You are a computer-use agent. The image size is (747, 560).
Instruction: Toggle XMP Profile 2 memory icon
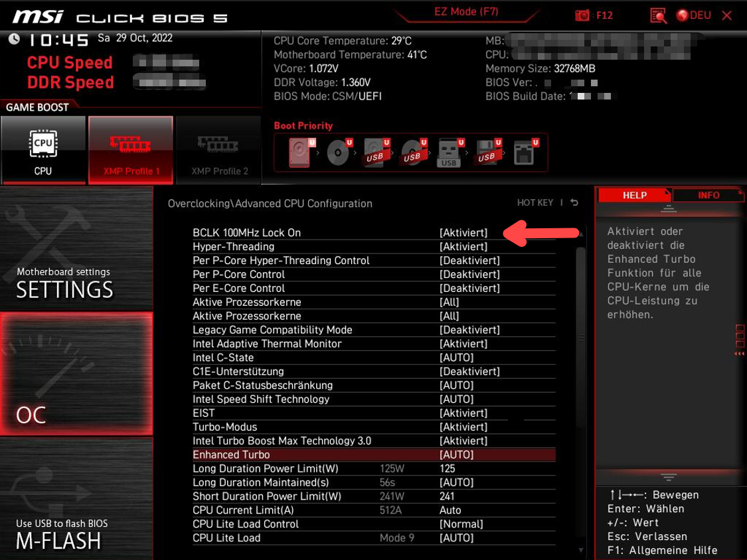(x=218, y=150)
